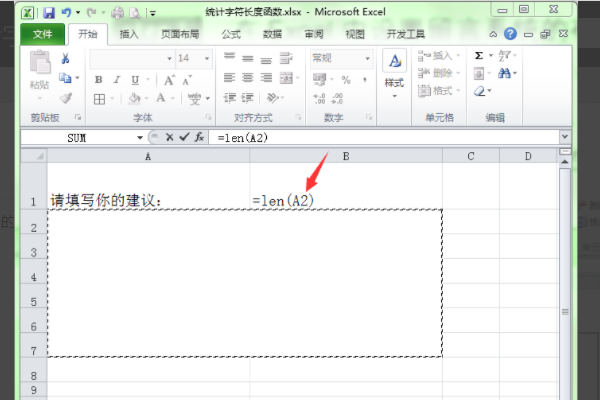Open the Insert Function fx dialog
Viewport: 600px width, 400px height.
[x=199, y=137]
